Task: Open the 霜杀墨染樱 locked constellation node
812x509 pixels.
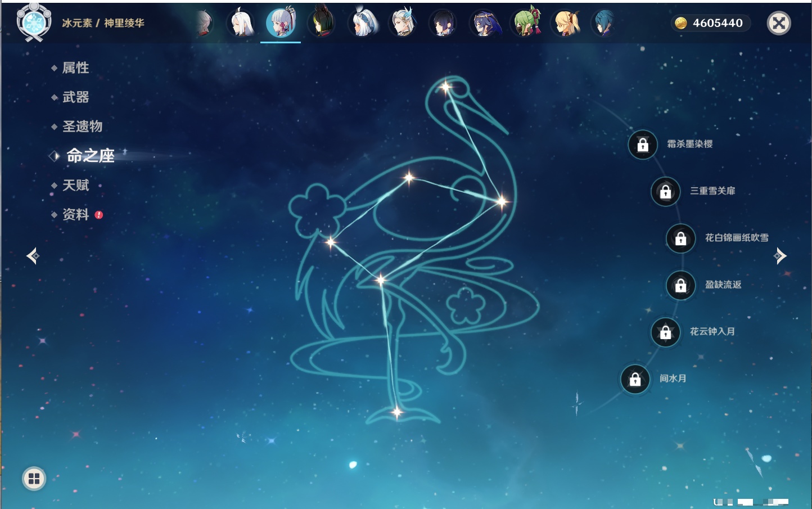Action: [643, 145]
